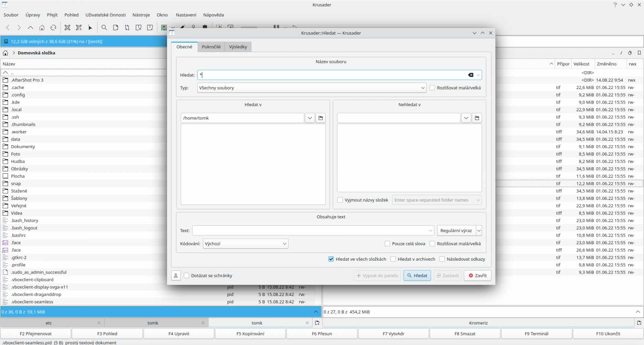This screenshot has width=644, height=345.
Task: Open excluded folder names combo box
Action: (437, 200)
